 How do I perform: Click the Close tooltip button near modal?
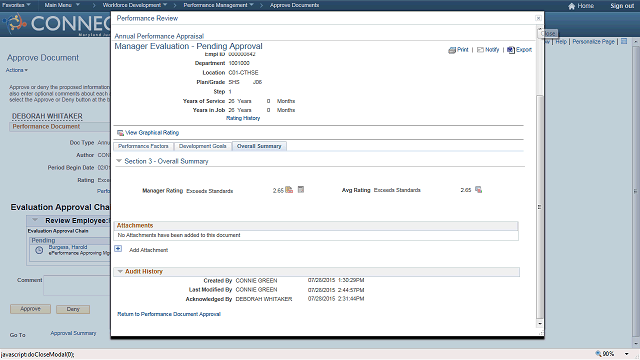(548, 33)
